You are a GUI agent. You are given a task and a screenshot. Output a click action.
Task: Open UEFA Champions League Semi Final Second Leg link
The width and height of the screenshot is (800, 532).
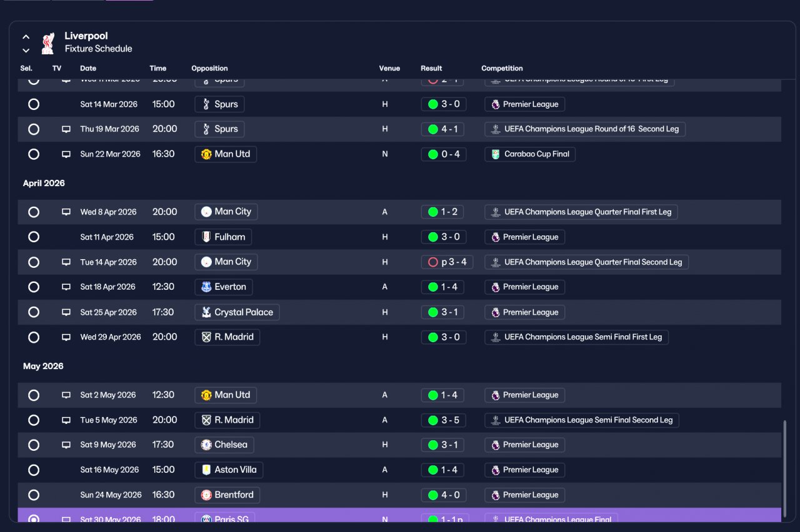point(582,420)
